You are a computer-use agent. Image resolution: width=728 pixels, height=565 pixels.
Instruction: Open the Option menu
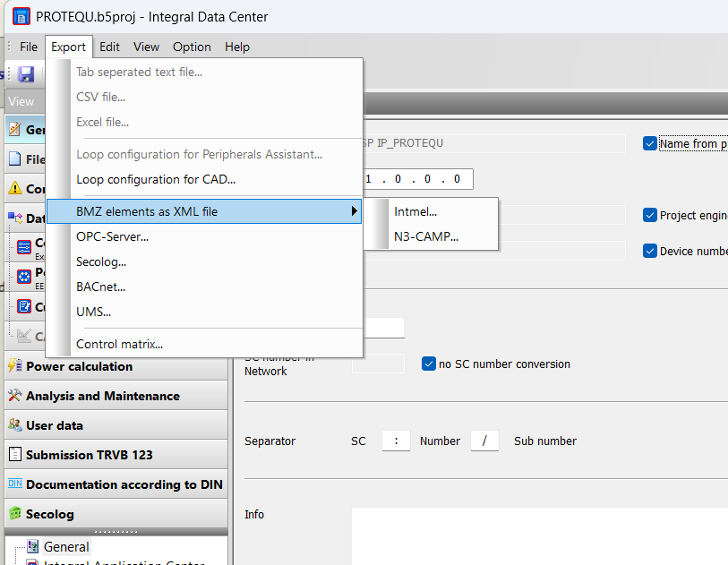[x=192, y=47]
